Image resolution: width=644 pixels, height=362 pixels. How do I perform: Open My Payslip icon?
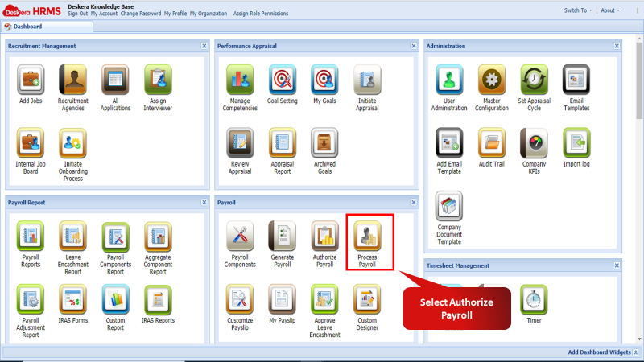283,299
